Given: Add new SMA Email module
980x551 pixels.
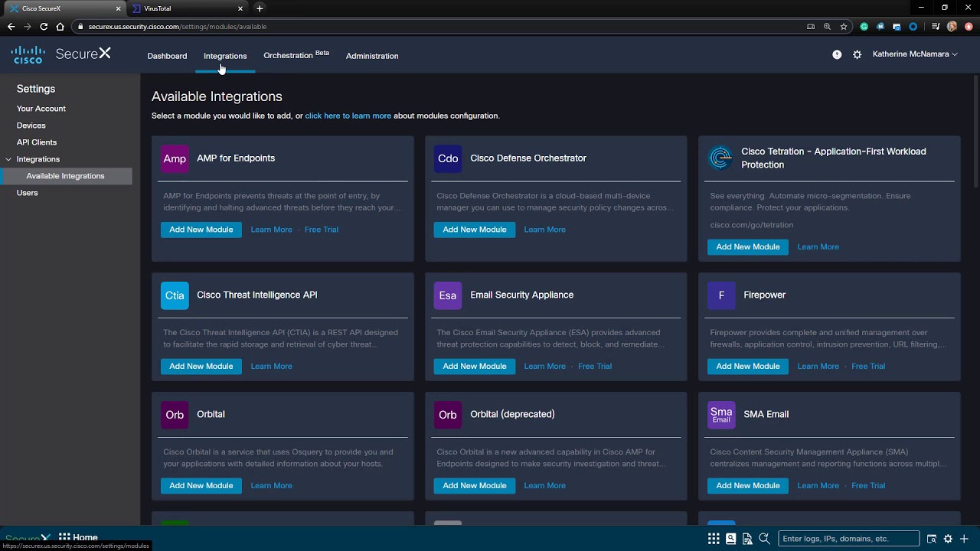Looking at the screenshot, I should coord(748,485).
